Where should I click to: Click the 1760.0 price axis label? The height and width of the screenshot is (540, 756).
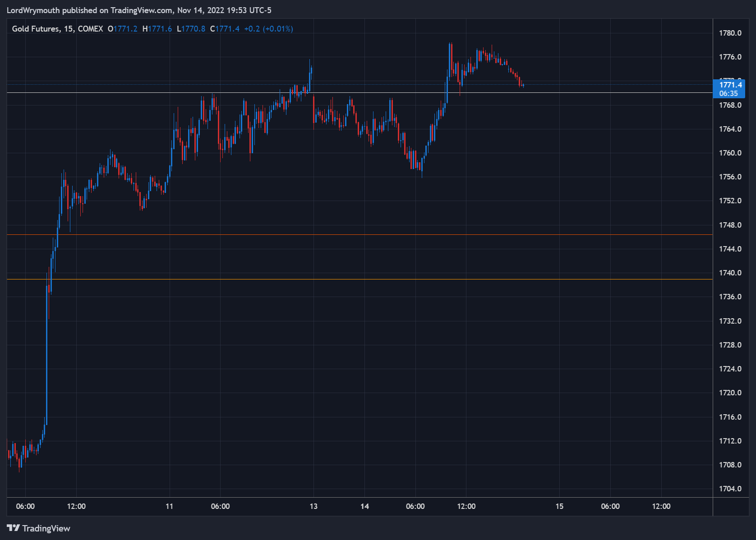pos(730,153)
